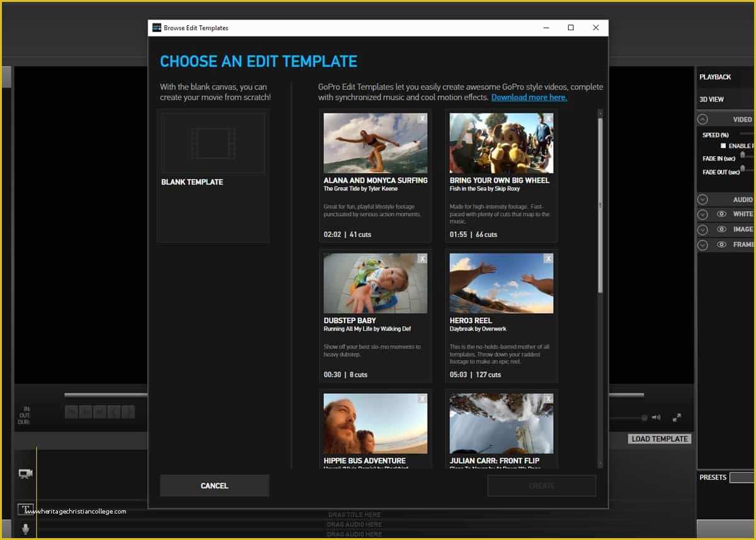Expand the IMAGE section chevron
Viewport: 756px width, 540px height.
click(702, 230)
